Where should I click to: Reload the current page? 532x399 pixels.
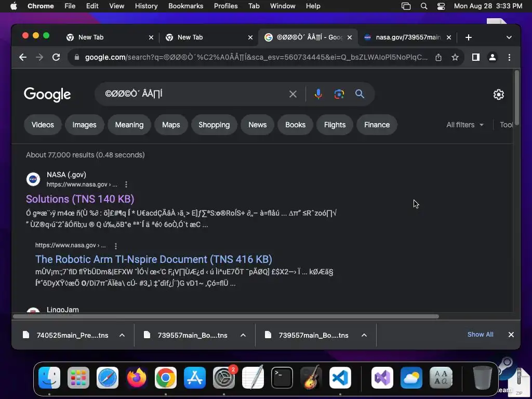(x=56, y=57)
